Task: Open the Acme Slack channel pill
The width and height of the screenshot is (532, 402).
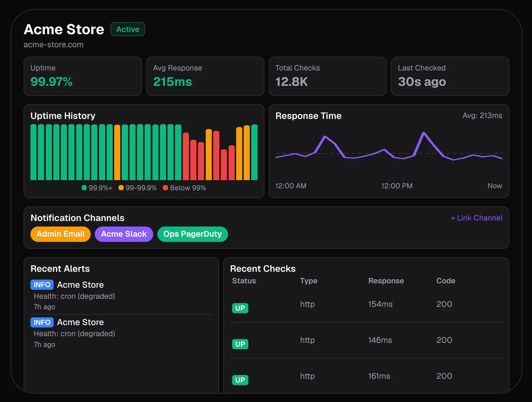Action: [x=124, y=234]
